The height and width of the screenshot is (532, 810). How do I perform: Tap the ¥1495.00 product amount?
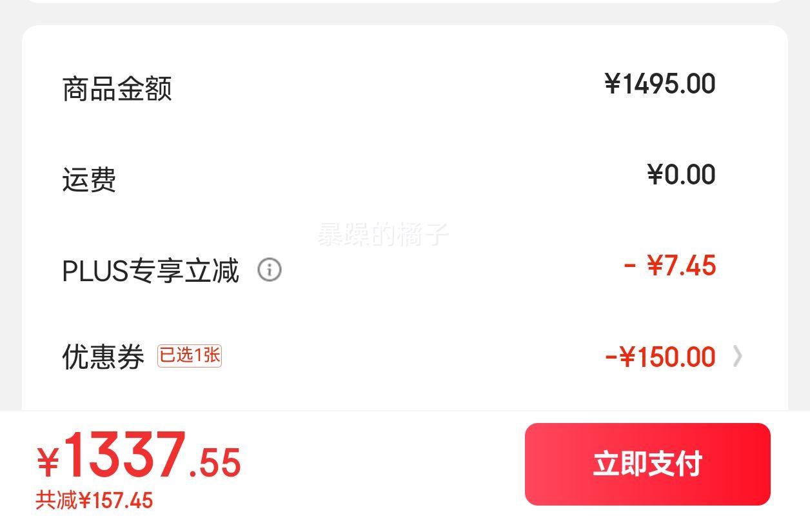660,84
